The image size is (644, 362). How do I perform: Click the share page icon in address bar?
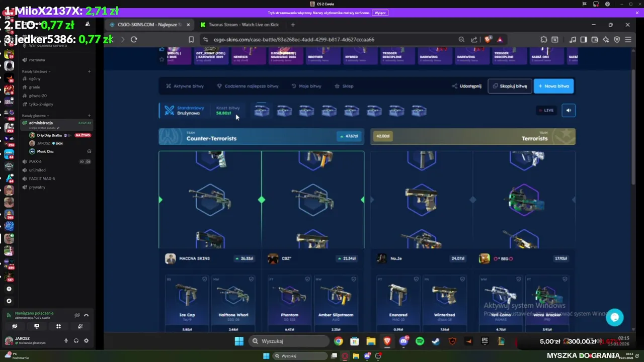(474, 39)
